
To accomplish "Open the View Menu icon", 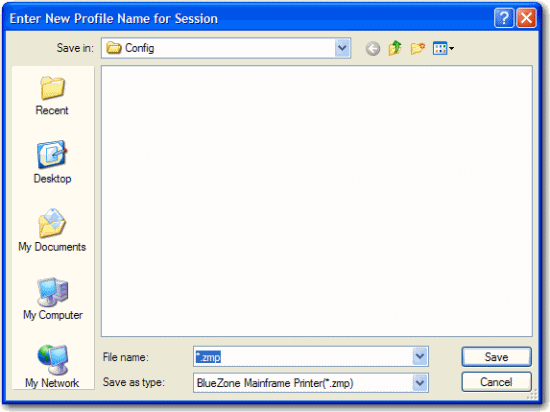I will pyautogui.click(x=443, y=48).
